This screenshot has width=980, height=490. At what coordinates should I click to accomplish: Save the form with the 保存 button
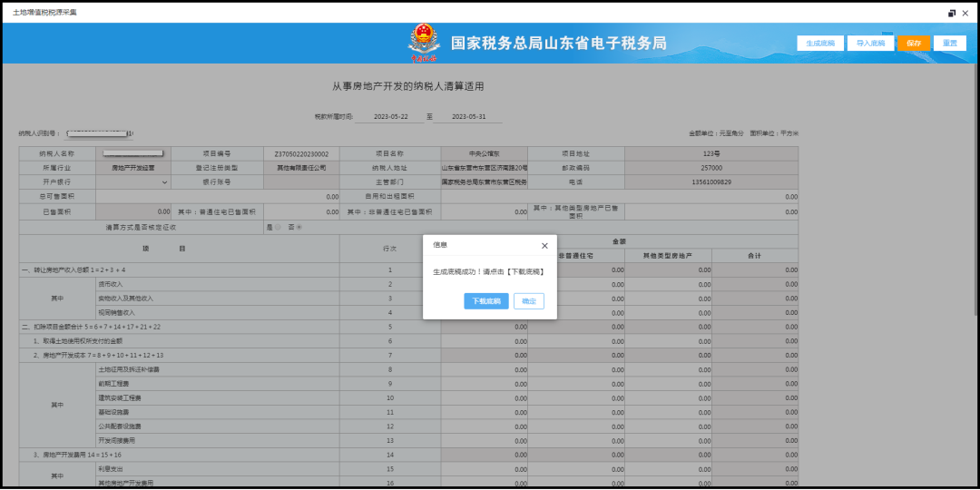tap(914, 44)
